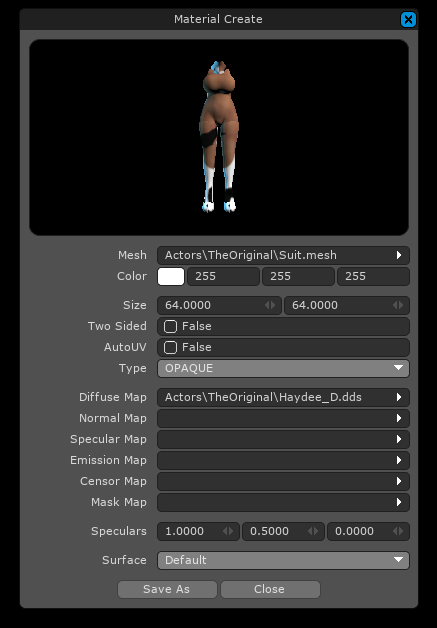Adjust the Speculars 1.0000 stepper arrows

pyautogui.click(x=228, y=531)
